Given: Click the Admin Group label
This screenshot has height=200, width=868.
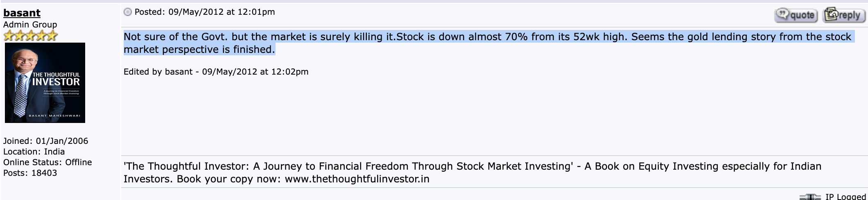Looking at the screenshot, I should (x=30, y=25).
